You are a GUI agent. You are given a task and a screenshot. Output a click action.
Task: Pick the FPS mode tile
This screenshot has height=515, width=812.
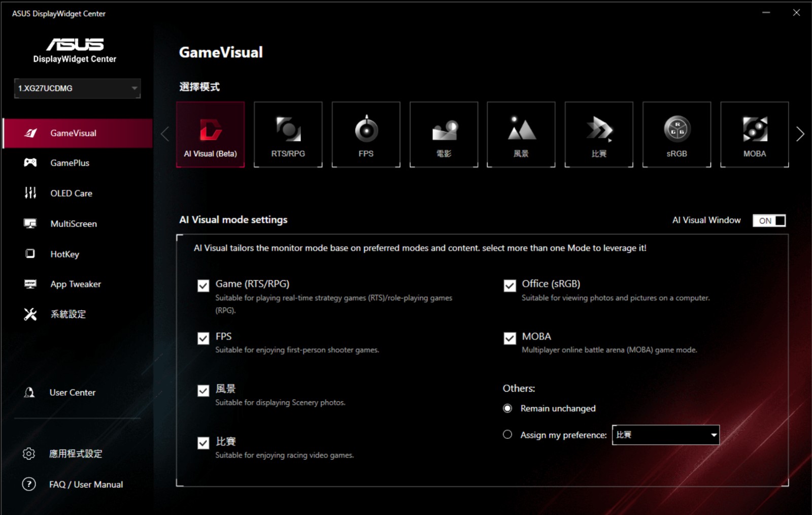pyautogui.click(x=366, y=135)
